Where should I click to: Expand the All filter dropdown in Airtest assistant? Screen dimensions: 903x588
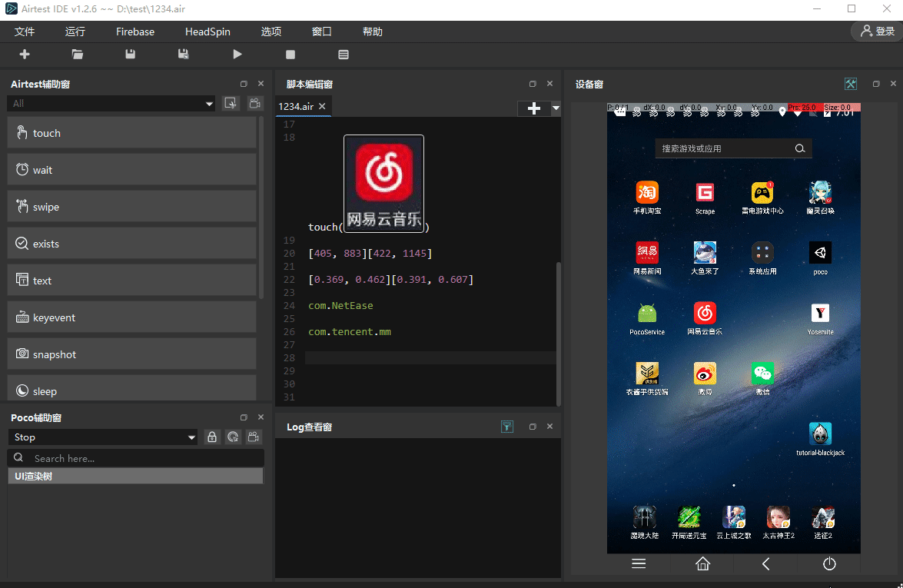(111, 104)
